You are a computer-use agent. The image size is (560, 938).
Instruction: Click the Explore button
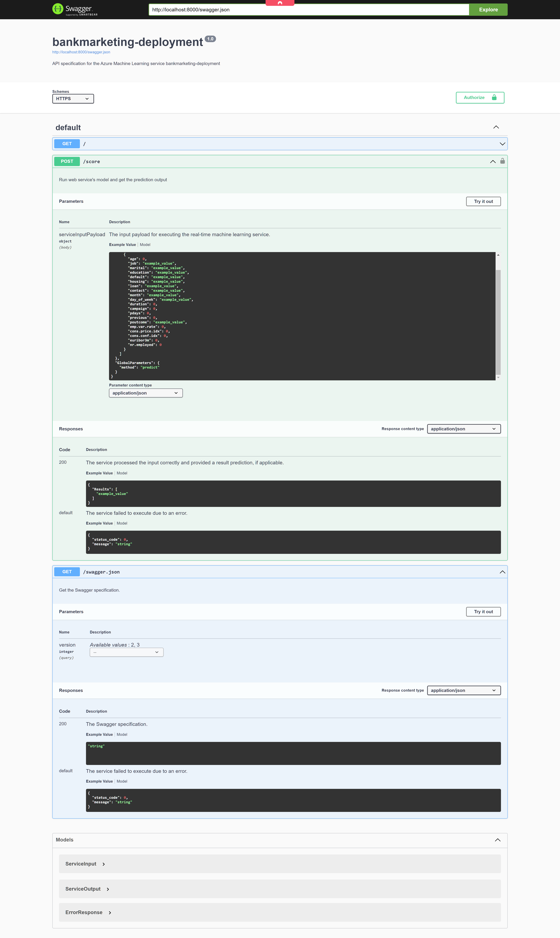[488, 9]
